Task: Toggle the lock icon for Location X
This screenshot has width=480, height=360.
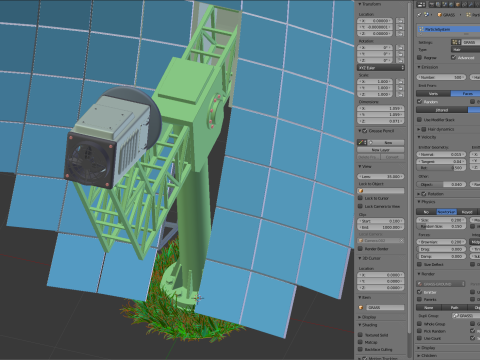Action: (x=400, y=21)
